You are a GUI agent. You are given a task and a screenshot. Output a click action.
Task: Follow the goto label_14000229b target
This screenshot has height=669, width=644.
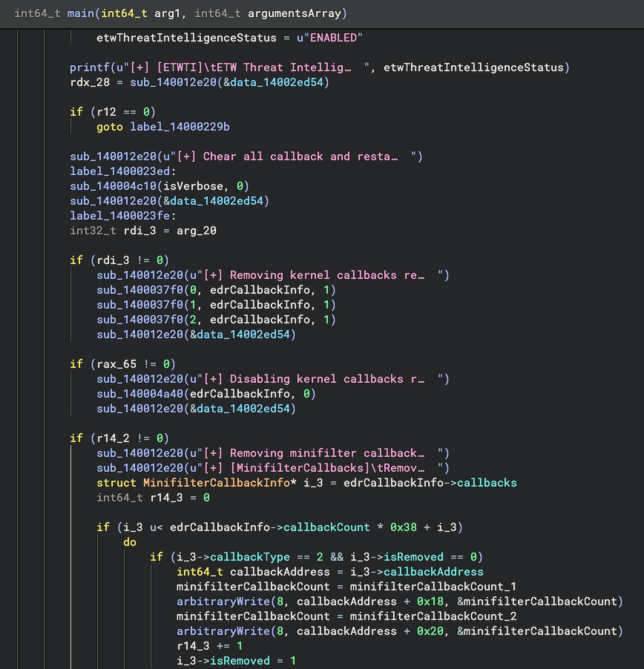180,127
